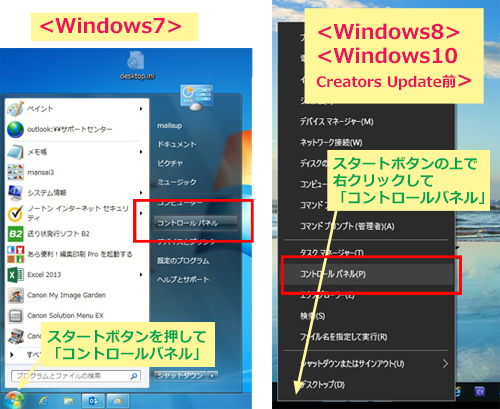Start the 編集印刷 Pro launcher icon
Image resolution: width=500 pixels, height=409 pixels.
[x=15, y=254]
